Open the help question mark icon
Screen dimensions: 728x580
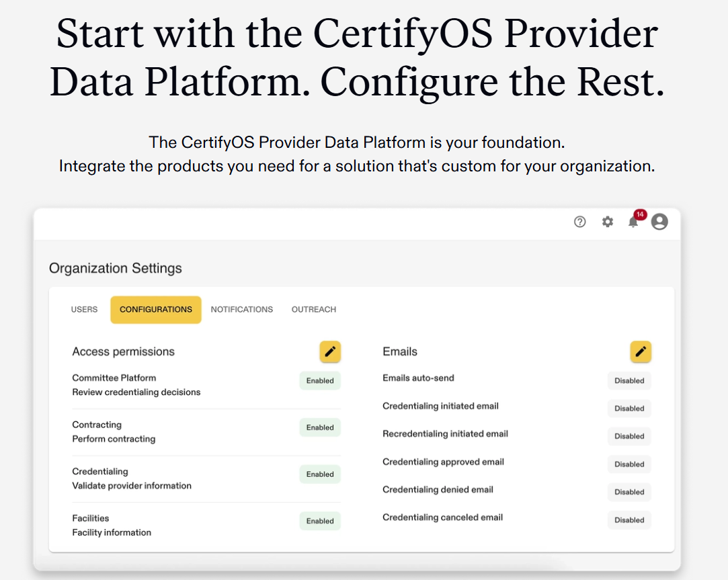(579, 222)
